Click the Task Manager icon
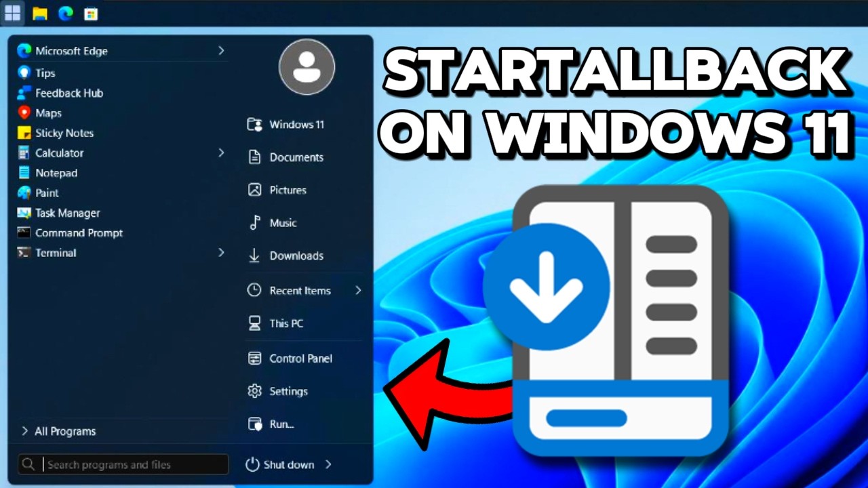Screen dimensions: 868x488 [24, 213]
